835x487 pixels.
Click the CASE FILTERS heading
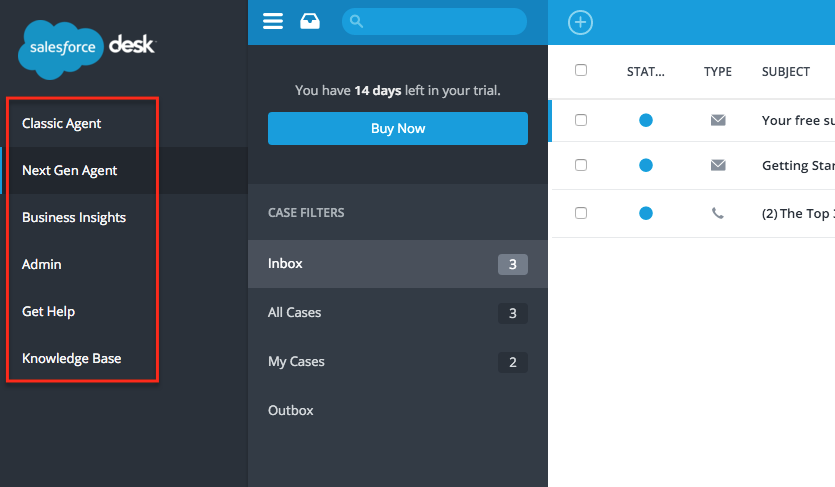(306, 213)
